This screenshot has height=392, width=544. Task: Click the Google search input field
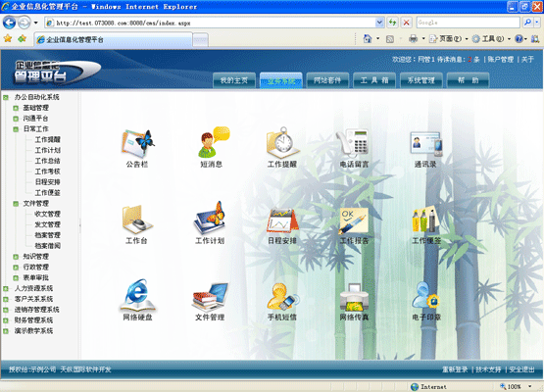pos(468,23)
